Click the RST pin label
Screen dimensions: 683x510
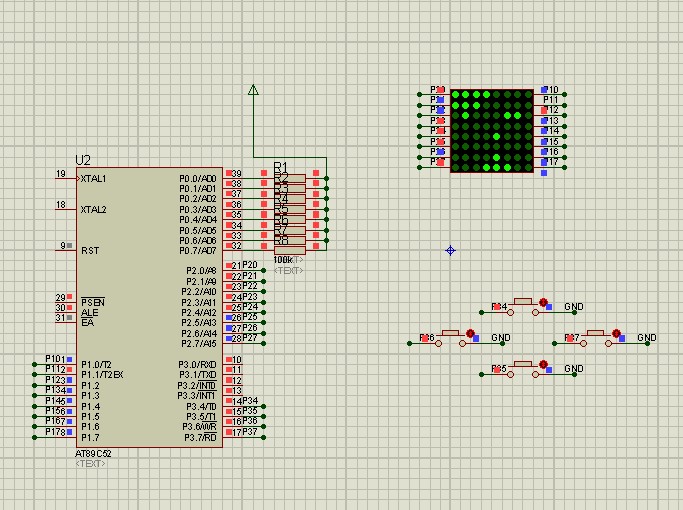(90, 251)
